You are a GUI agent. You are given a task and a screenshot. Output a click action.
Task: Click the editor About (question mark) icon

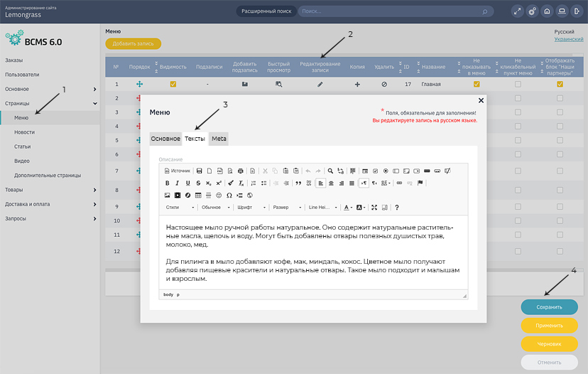[397, 208]
